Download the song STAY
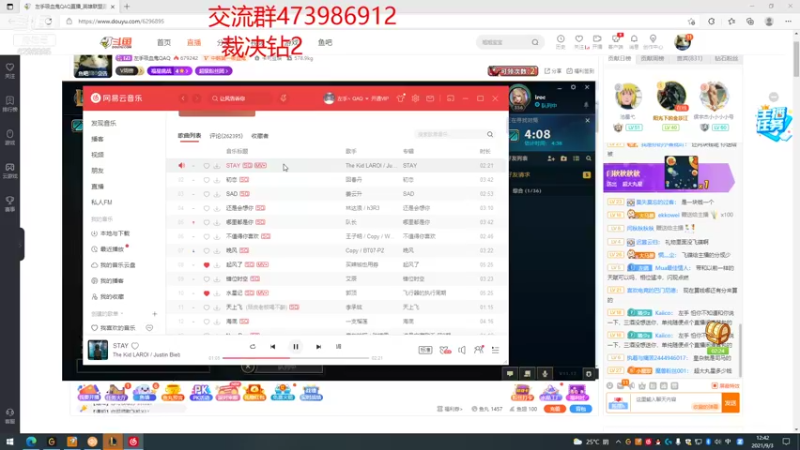Screen dimensions: 800x450 (x=217, y=166)
